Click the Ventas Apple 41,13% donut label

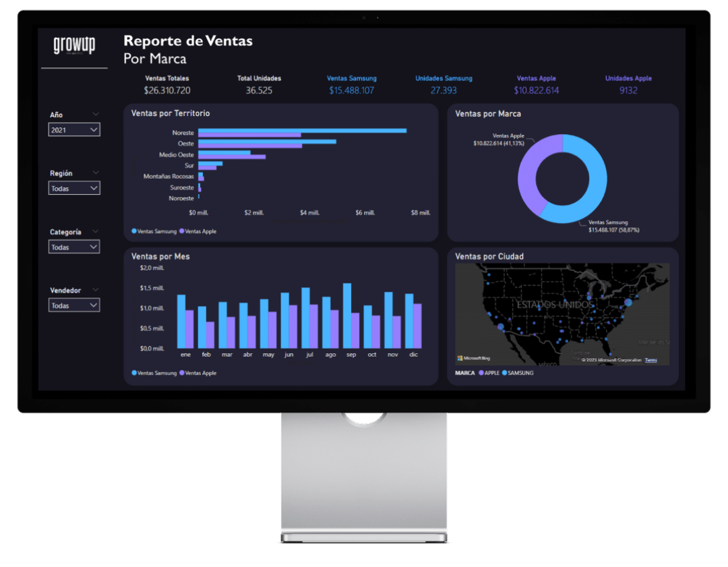pos(499,140)
